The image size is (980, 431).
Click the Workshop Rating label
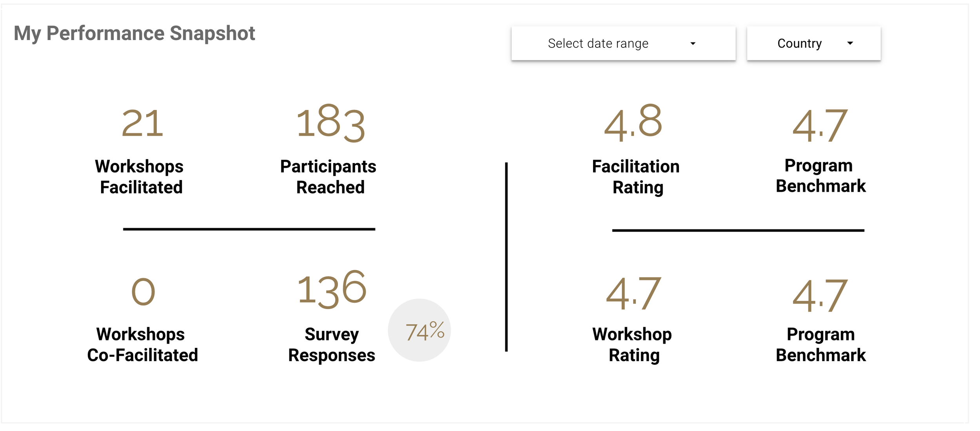[x=632, y=345]
